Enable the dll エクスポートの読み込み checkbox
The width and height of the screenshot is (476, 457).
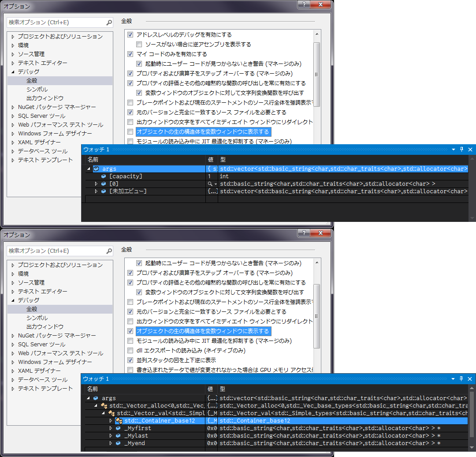pos(130,350)
